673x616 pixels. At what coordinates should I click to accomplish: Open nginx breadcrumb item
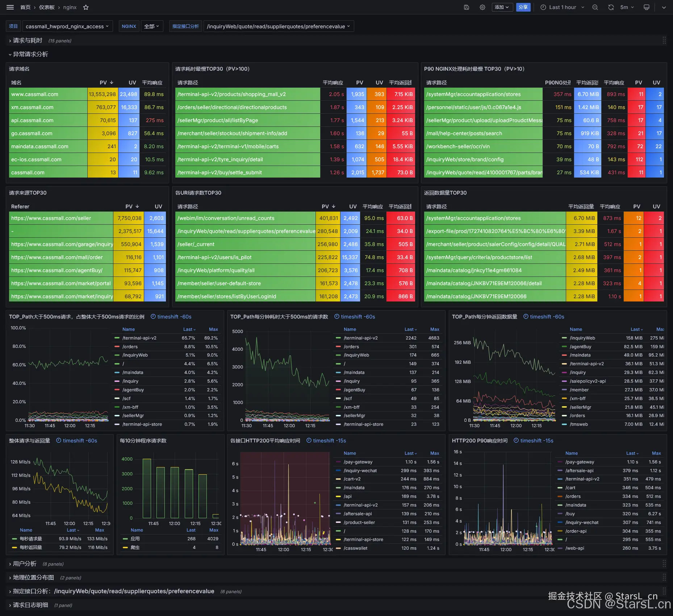point(70,7)
